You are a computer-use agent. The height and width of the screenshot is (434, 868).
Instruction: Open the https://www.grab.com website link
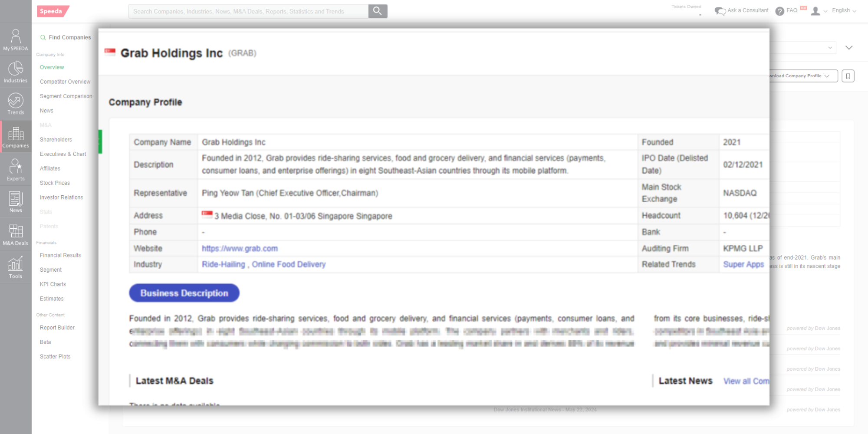coord(240,248)
